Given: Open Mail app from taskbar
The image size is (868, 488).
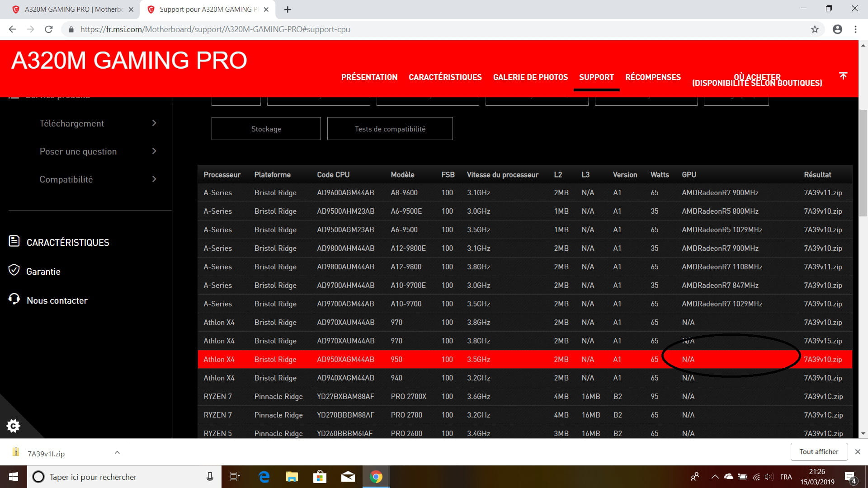Looking at the screenshot, I should pos(348,477).
